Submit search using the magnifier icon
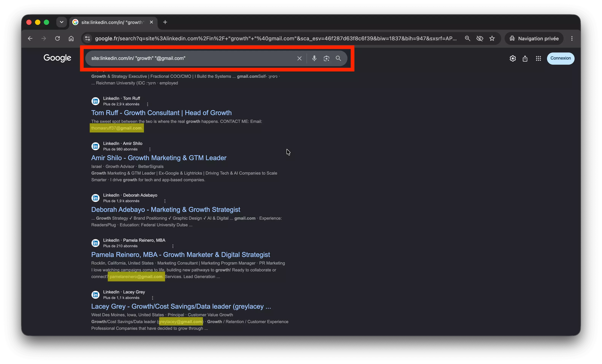 coord(338,58)
